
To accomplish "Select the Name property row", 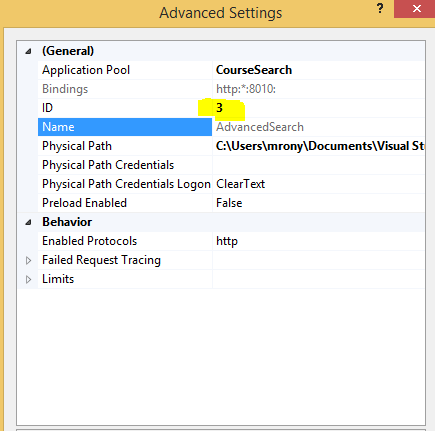I will coord(231,127).
